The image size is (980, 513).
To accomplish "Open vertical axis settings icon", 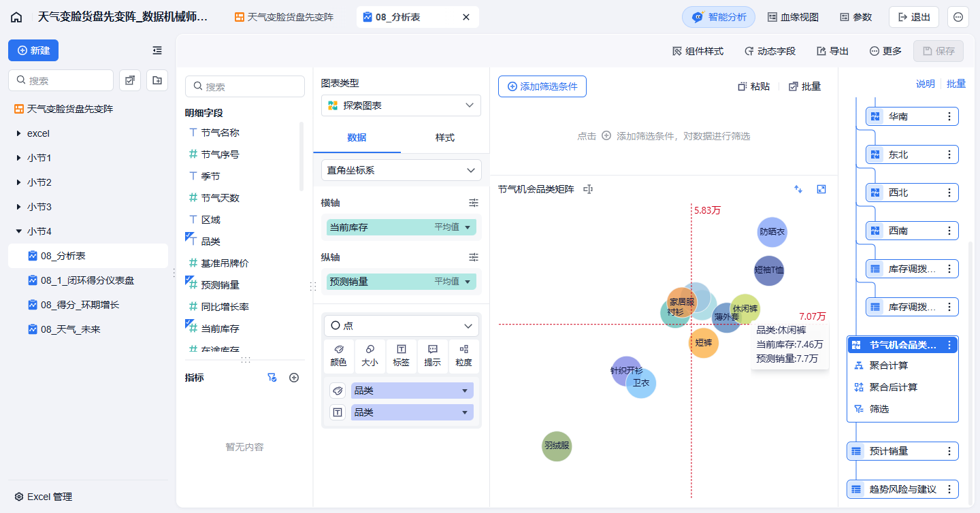I will [474, 257].
